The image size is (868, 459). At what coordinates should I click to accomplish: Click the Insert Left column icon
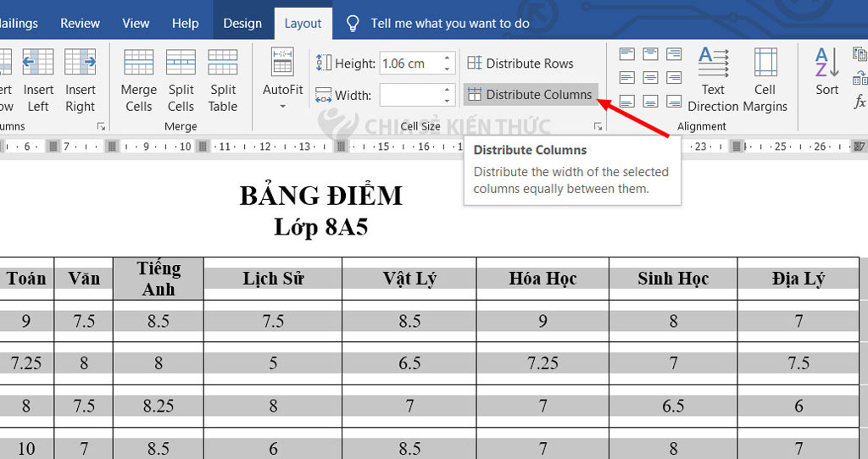click(x=38, y=61)
